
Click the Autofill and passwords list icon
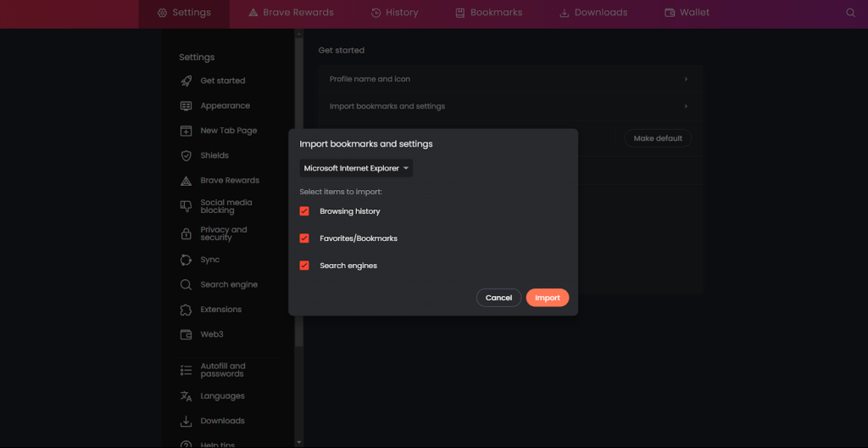186,370
